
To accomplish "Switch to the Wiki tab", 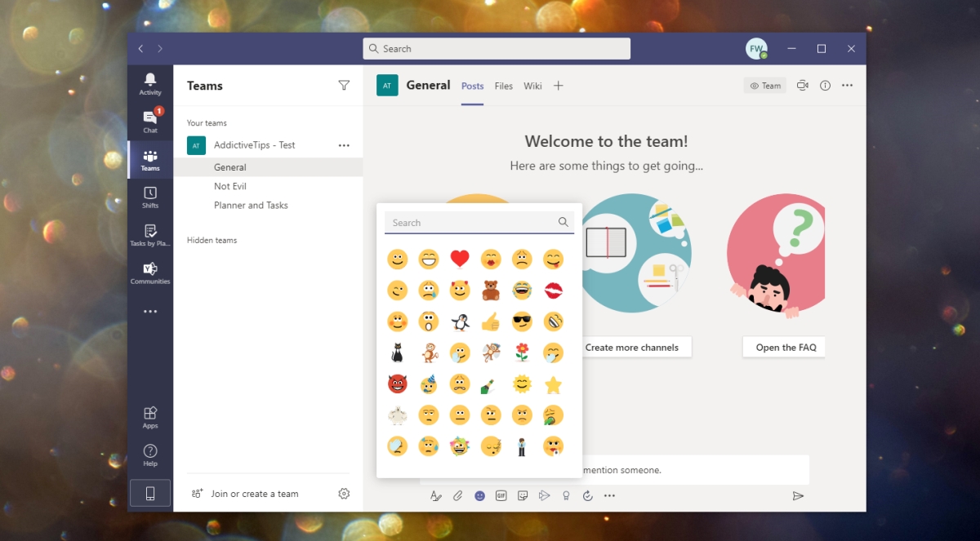I will pos(532,86).
